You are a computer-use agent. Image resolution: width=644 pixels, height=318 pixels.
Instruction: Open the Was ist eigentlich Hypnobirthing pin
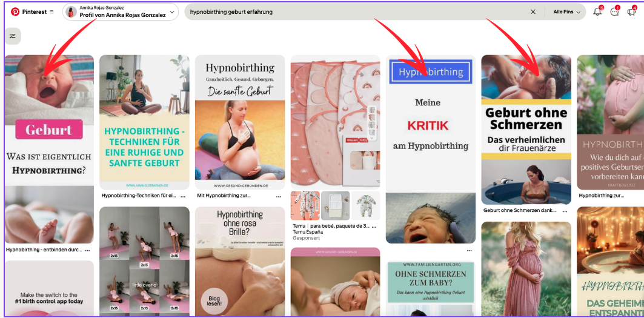[49, 149]
